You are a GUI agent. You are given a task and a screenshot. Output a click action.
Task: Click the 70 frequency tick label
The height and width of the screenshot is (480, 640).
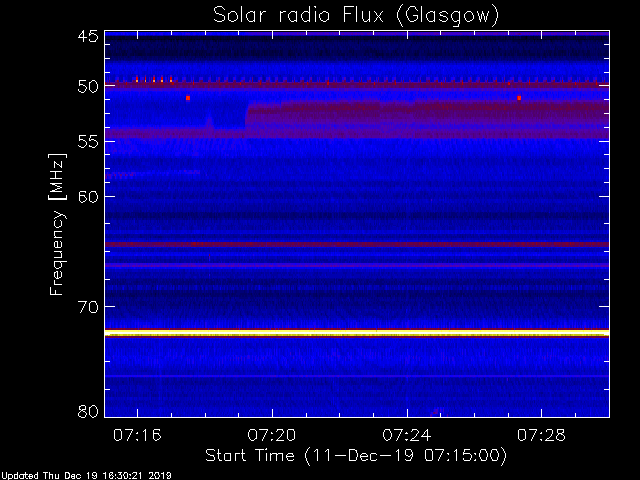click(x=88, y=307)
